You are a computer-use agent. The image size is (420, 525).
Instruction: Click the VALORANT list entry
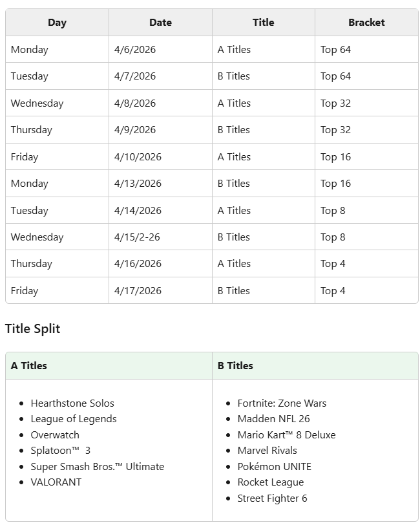(x=56, y=482)
